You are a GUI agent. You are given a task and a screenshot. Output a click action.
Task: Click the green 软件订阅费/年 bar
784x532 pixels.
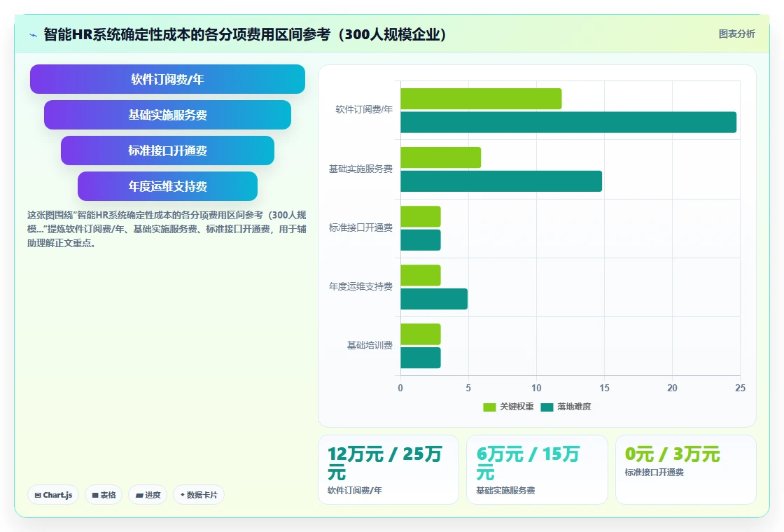(481, 99)
